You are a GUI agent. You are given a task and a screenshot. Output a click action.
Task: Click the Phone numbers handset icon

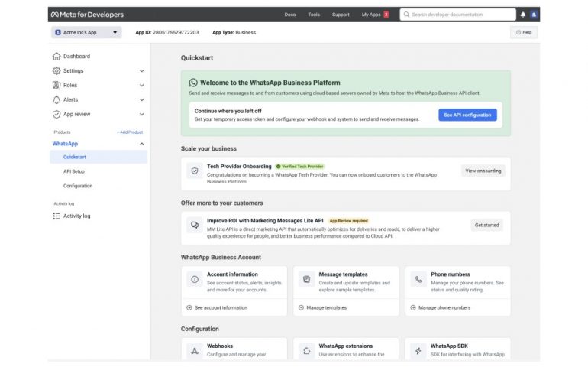418,280
